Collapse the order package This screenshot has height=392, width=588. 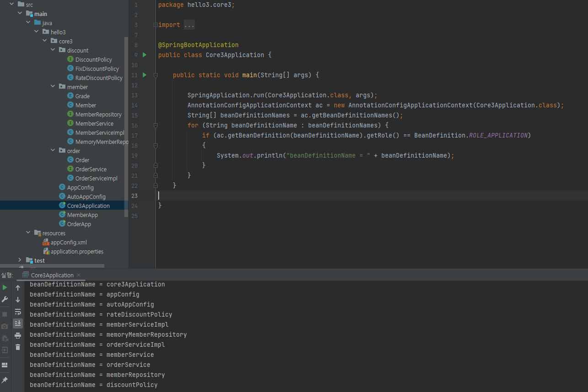pyautogui.click(x=53, y=151)
